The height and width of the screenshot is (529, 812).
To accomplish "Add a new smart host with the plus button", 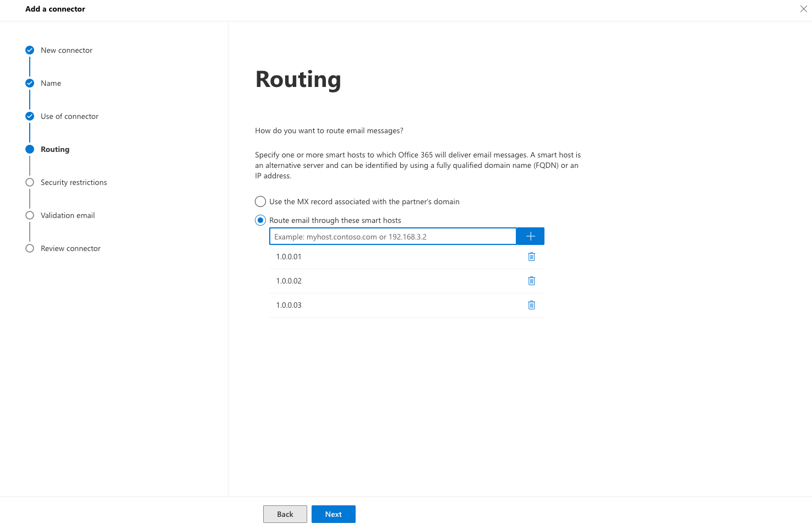I will pyautogui.click(x=530, y=236).
